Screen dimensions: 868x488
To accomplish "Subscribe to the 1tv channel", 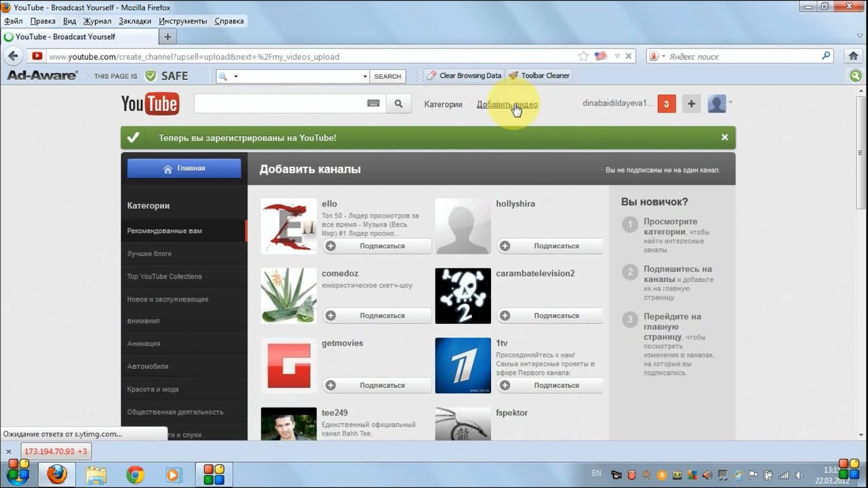I will click(x=550, y=386).
